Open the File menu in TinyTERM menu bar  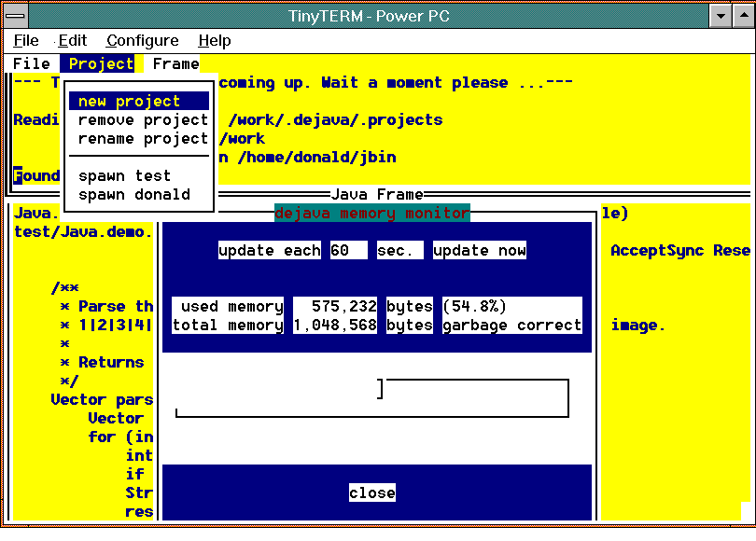24,40
